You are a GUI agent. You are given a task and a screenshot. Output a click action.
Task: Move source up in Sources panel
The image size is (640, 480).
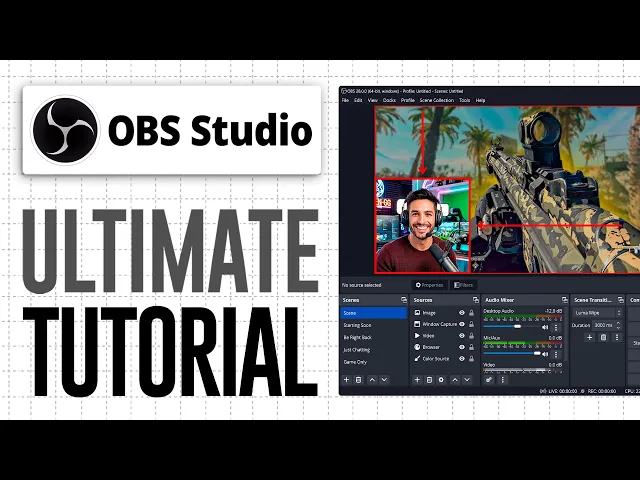[x=455, y=380]
